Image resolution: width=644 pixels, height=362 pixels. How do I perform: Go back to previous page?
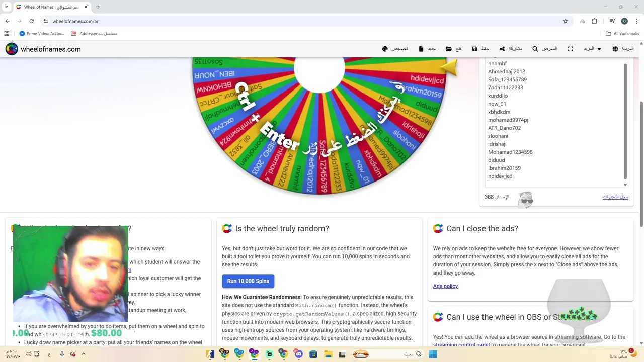pyautogui.click(x=7, y=21)
